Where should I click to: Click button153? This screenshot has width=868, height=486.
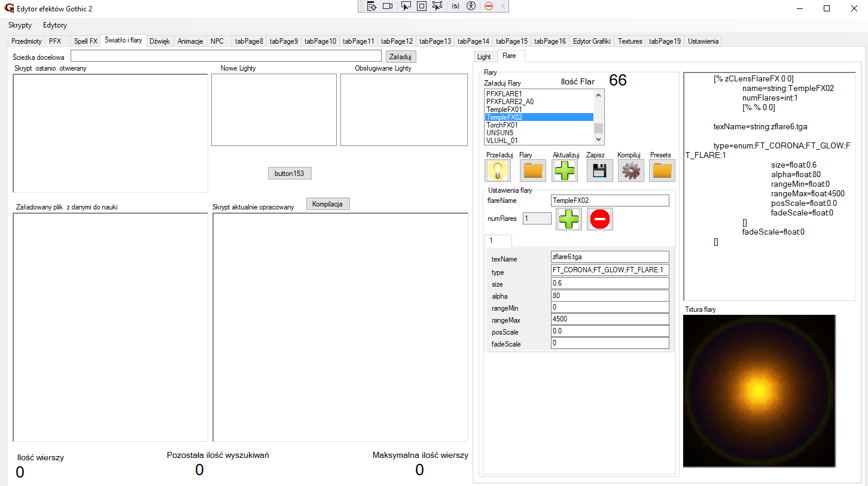coord(290,174)
